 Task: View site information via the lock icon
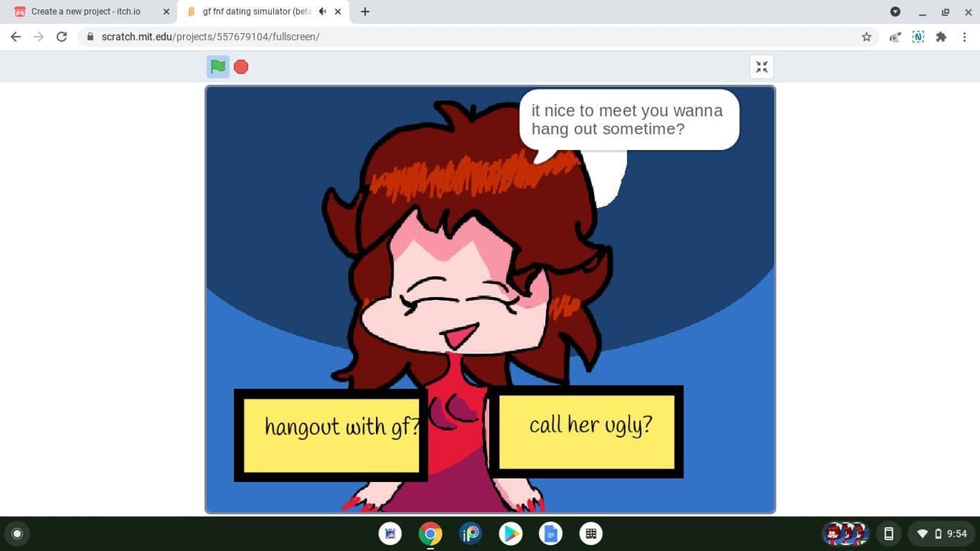90,37
